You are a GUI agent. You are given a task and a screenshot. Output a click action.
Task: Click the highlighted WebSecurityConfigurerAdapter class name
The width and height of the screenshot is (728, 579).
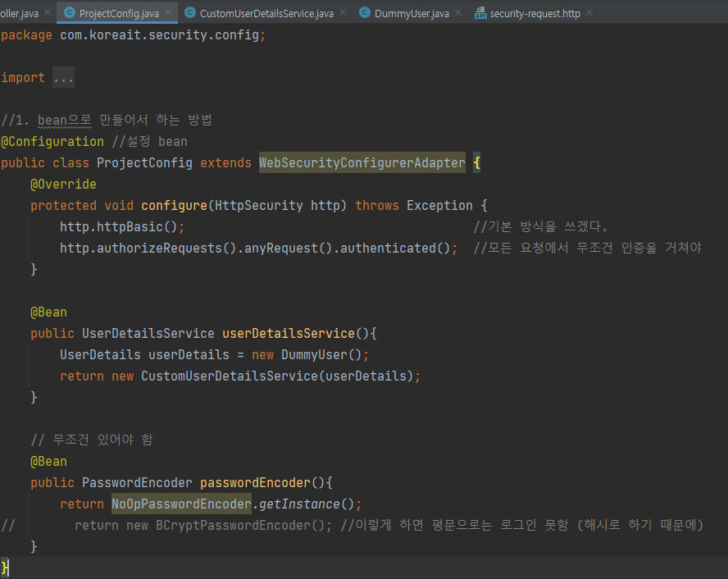click(x=362, y=162)
